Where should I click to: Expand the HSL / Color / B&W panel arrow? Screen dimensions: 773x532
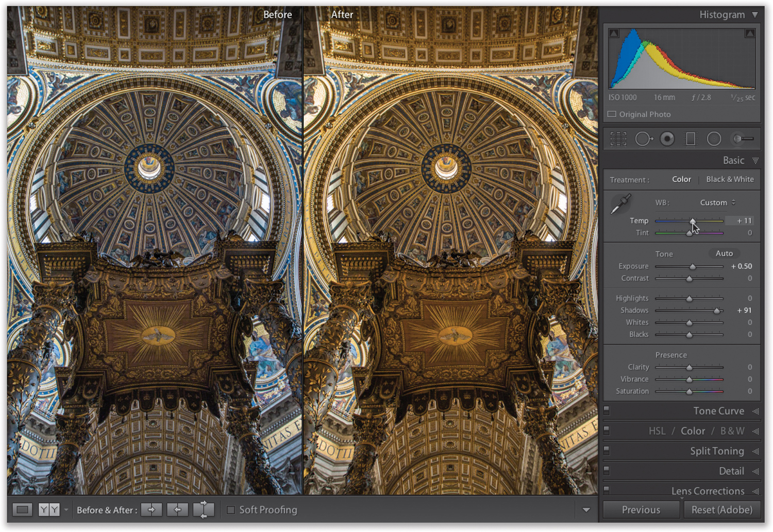[755, 431]
